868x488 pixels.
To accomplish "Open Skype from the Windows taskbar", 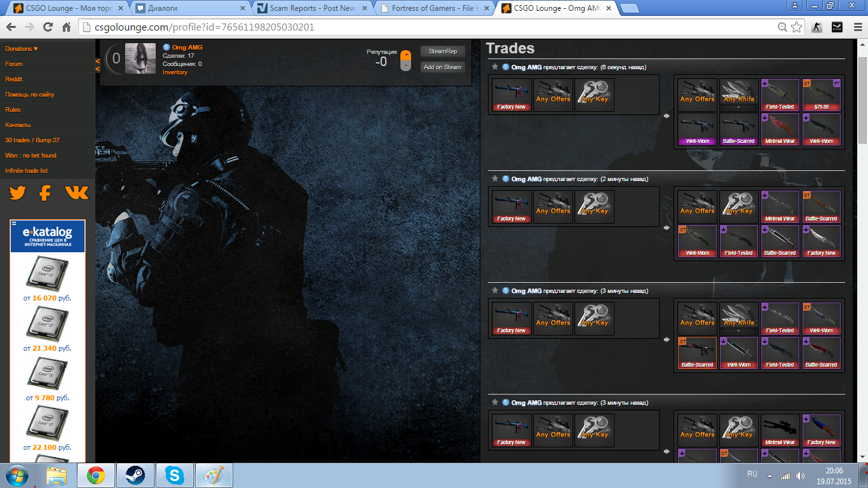I will tap(174, 475).
